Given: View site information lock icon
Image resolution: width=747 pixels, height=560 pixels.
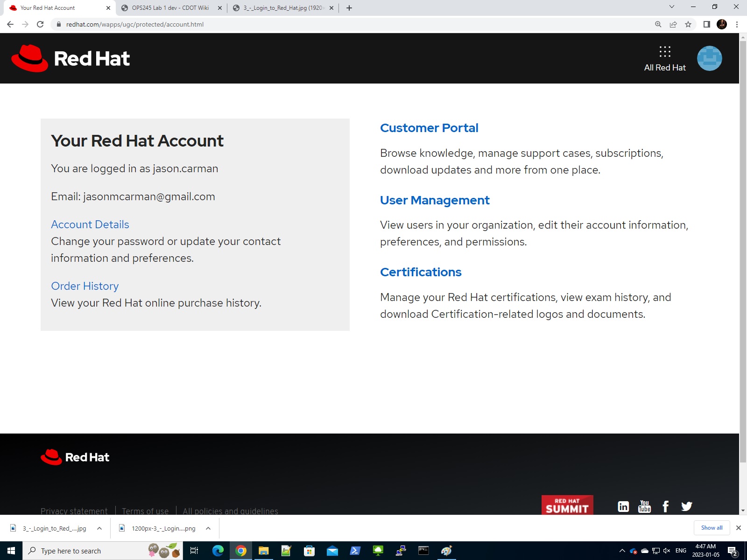Looking at the screenshot, I should (x=58, y=24).
